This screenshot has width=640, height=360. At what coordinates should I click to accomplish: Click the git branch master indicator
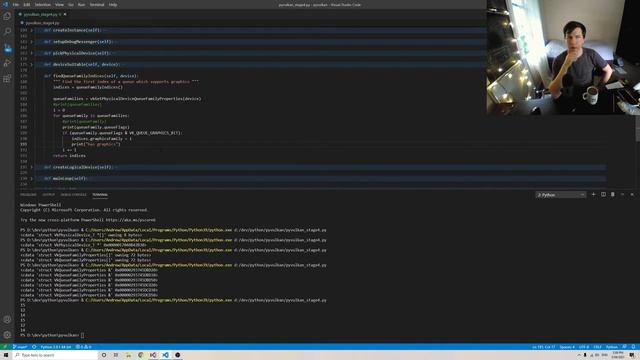(20, 347)
